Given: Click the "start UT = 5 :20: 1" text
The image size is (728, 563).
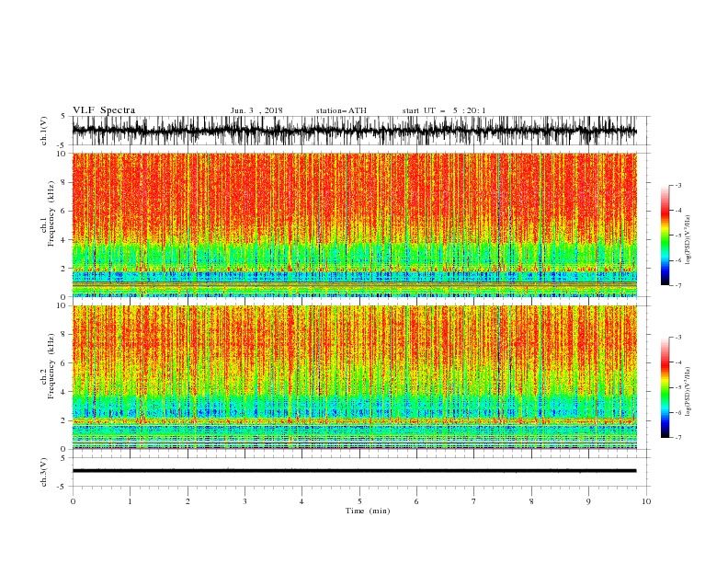Looking at the screenshot, I should (x=444, y=110).
